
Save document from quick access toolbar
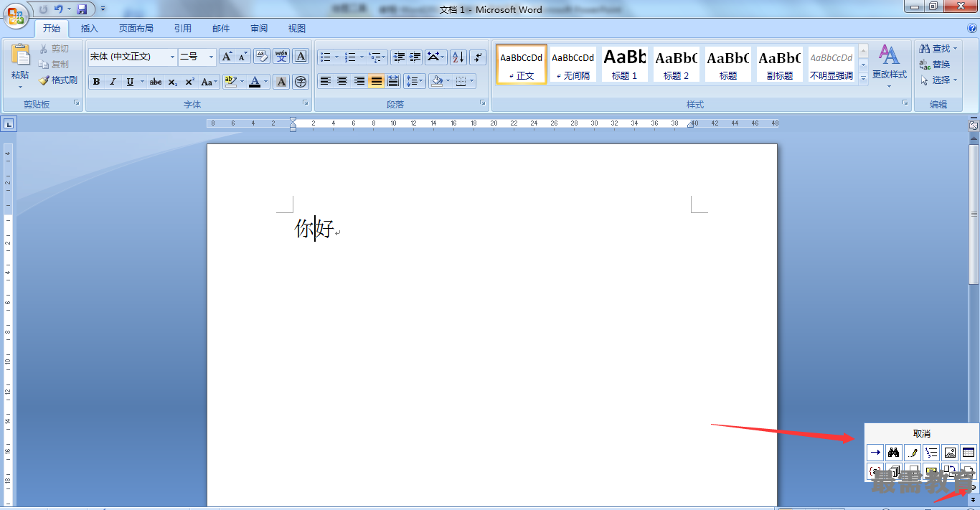click(x=82, y=9)
